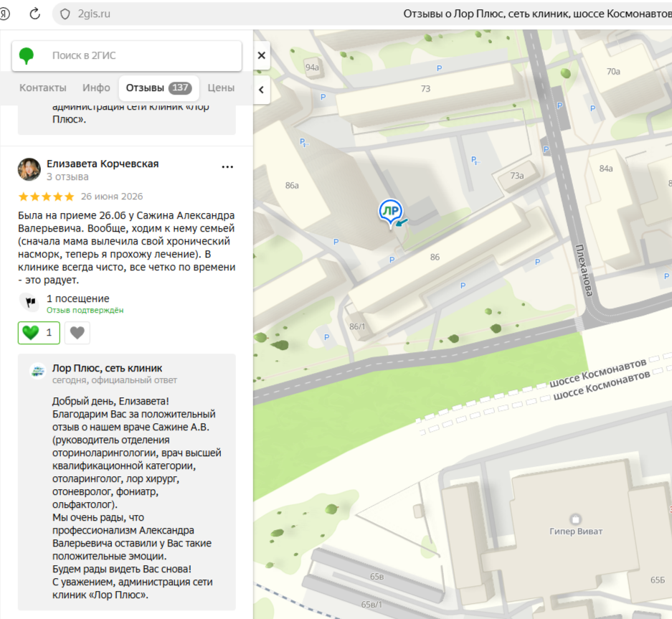Screen dimensions: 672x619
Task: Click the Гипер Виват map label
Action: click(576, 531)
